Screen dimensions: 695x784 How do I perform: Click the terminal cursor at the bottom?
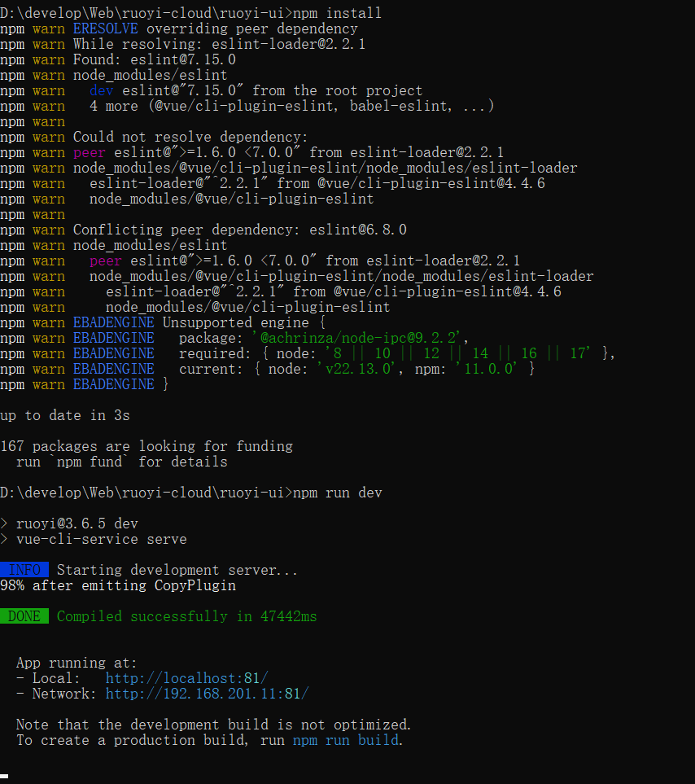[x=4, y=776]
